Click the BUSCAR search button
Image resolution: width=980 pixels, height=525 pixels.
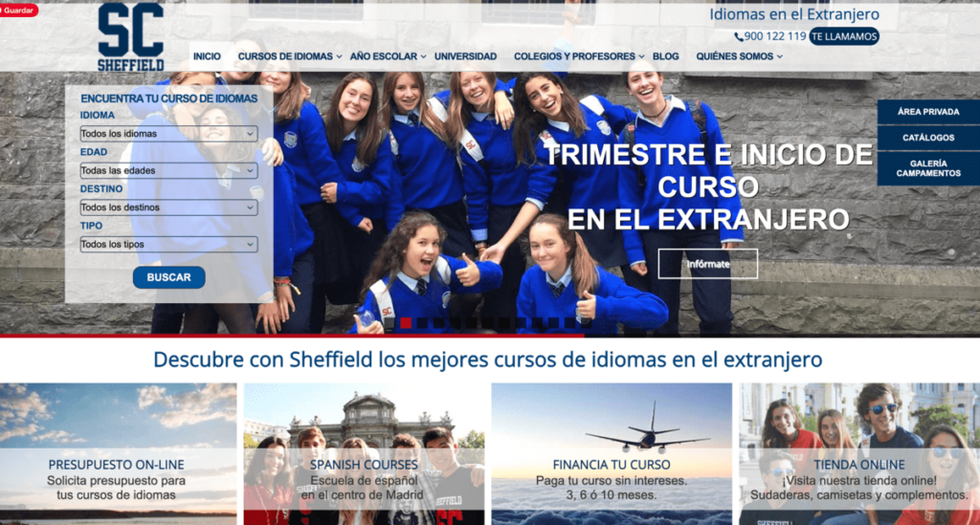click(168, 277)
